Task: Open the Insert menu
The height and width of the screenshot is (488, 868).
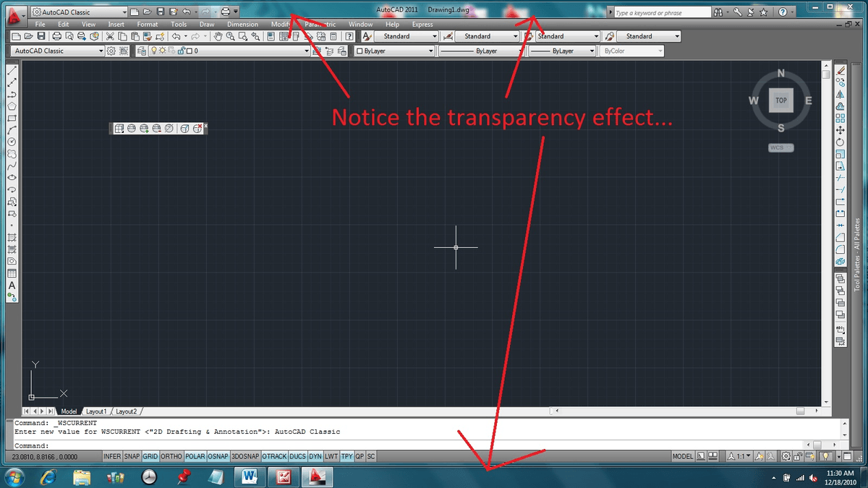Action: click(116, 25)
